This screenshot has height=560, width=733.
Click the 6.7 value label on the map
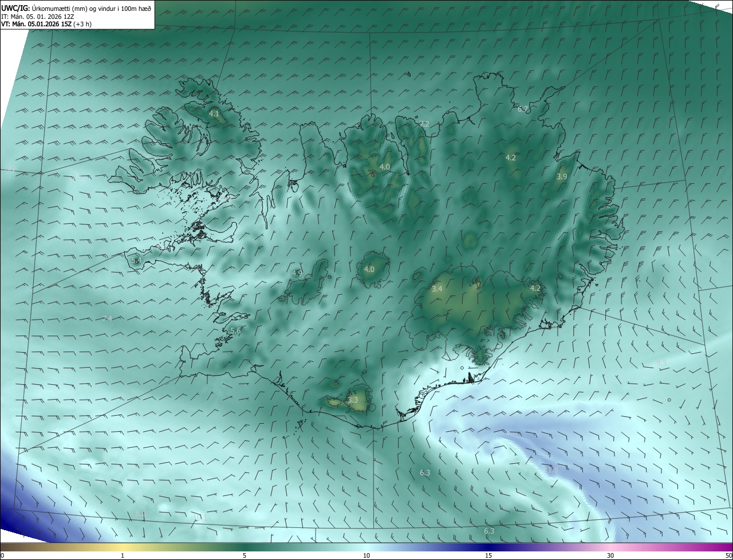pyautogui.click(x=522, y=109)
